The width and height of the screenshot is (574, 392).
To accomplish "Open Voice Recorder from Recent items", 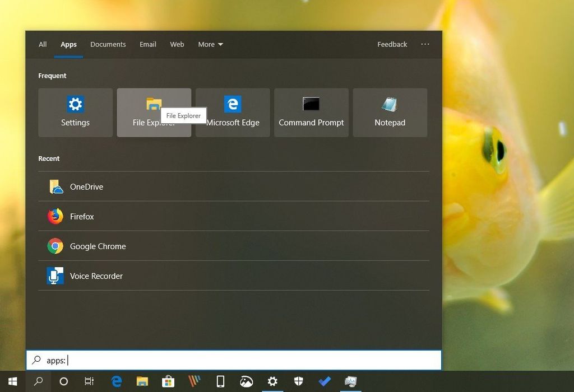I will (x=95, y=276).
